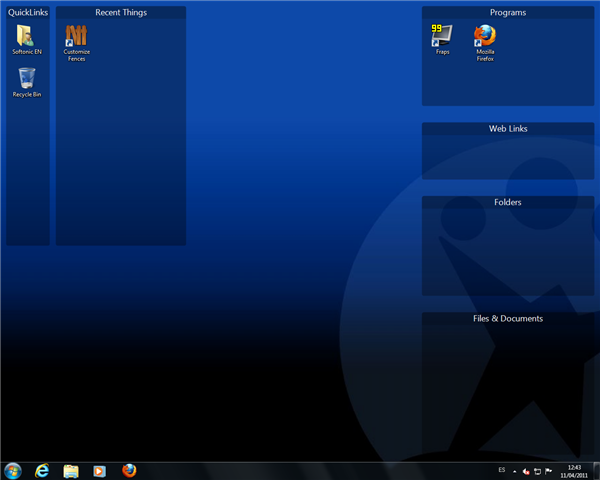Viewport: 600px width, 480px height.
Task: Open Windows Explorer from the taskbar
Action: [x=71, y=470]
